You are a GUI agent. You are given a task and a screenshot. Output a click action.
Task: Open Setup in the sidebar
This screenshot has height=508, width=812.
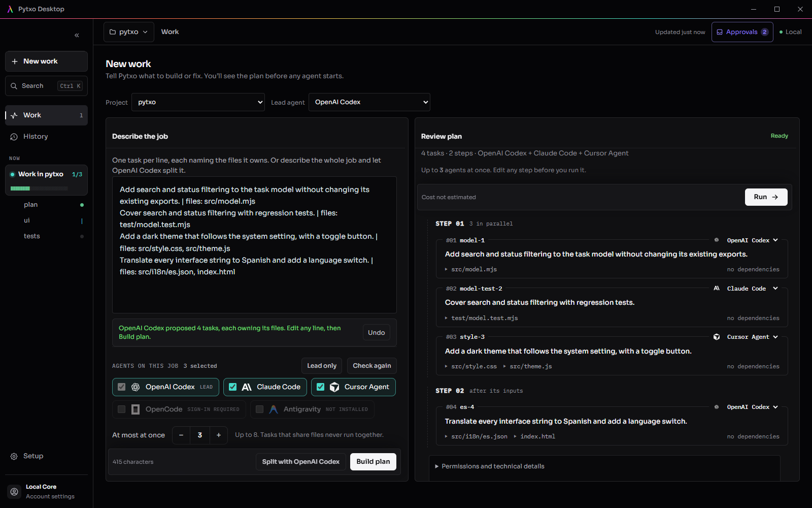(x=46, y=456)
